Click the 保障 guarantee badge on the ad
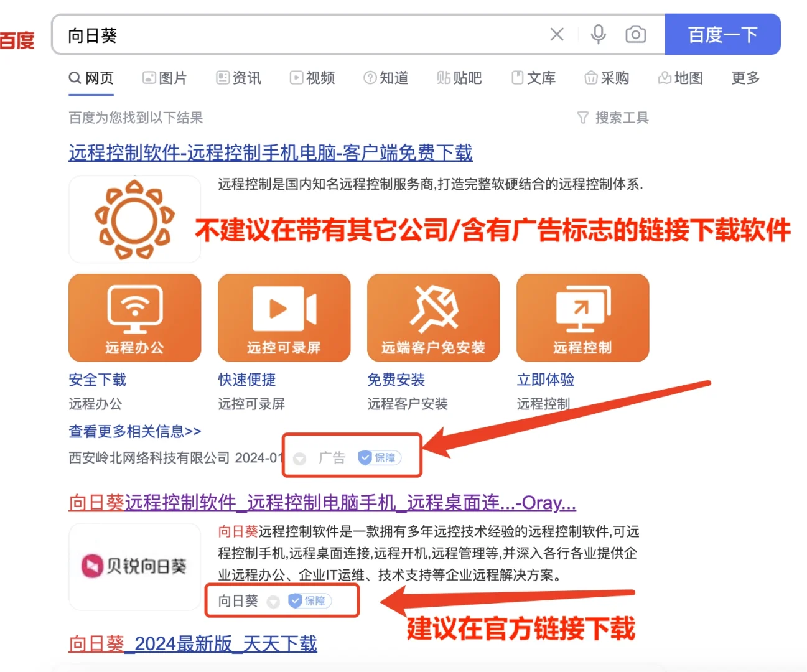Image resolution: width=807 pixels, height=672 pixels. (379, 457)
